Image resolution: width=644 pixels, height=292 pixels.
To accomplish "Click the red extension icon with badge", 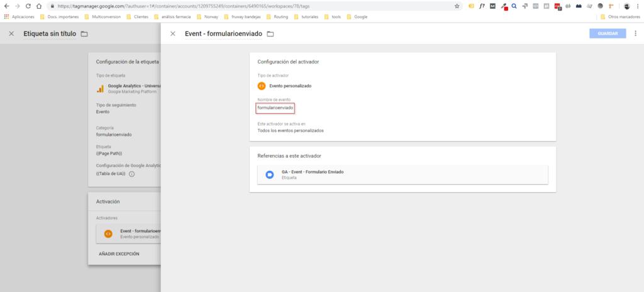I will [557, 6].
